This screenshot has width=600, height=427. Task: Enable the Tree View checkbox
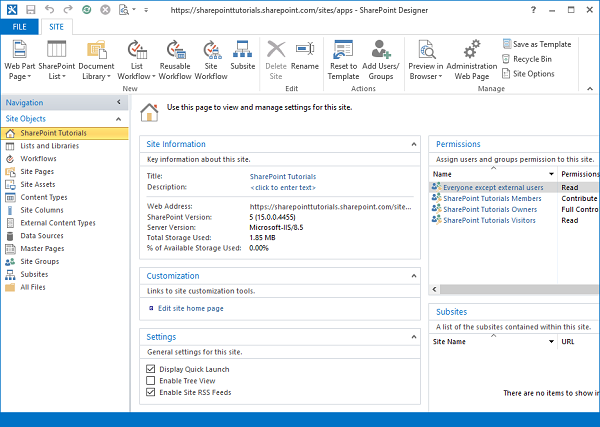point(151,380)
